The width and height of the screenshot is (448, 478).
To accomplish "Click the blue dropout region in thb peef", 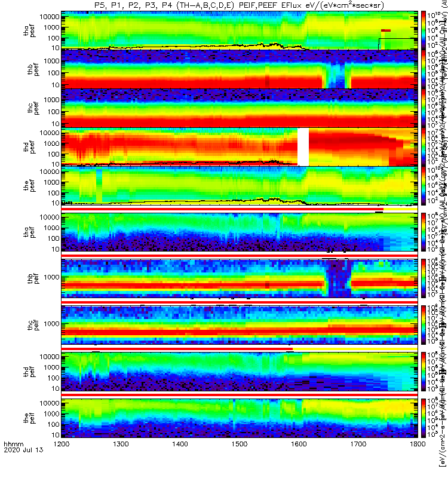I will pos(336,75).
